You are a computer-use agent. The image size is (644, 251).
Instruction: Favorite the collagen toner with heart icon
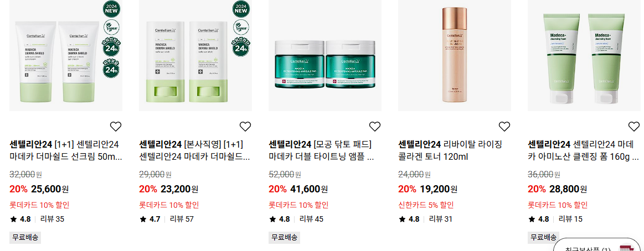click(x=504, y=127)
